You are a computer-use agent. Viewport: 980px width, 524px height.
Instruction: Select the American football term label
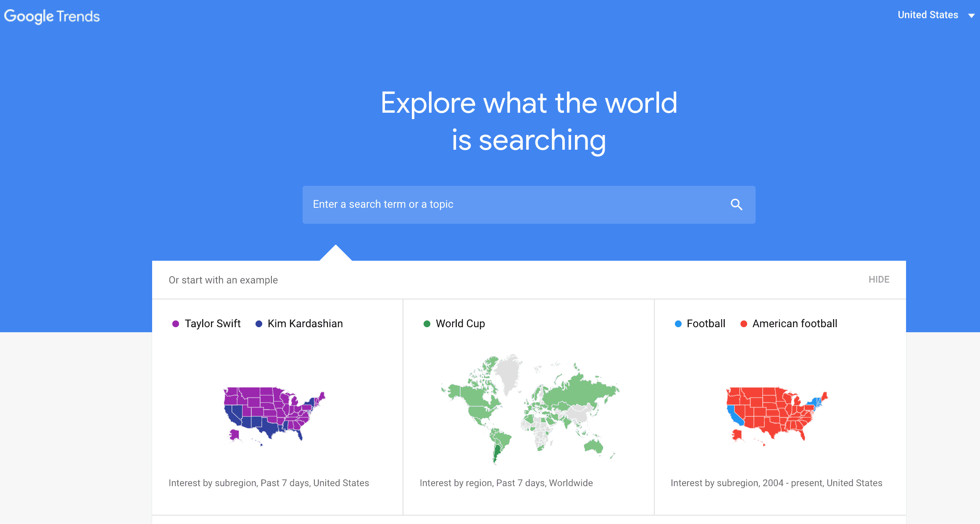795,323
